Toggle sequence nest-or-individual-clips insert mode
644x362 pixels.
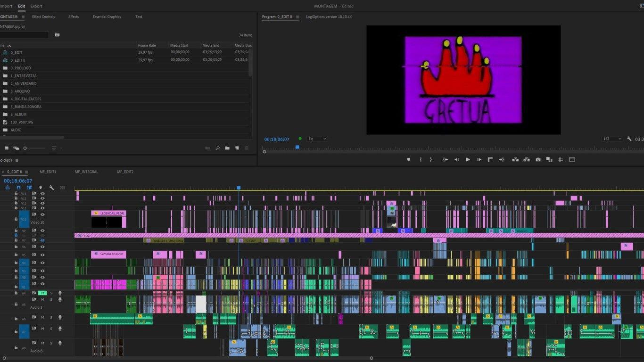(8, 188)
